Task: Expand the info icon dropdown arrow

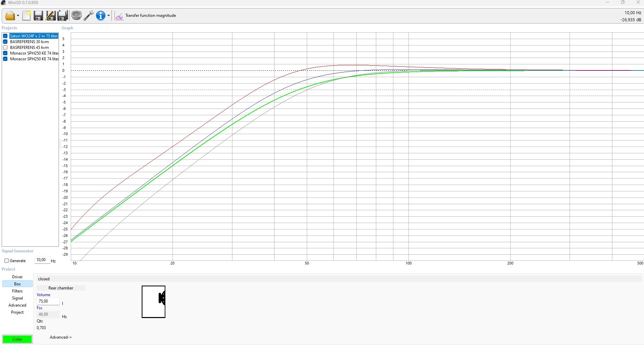Action: 108,16
